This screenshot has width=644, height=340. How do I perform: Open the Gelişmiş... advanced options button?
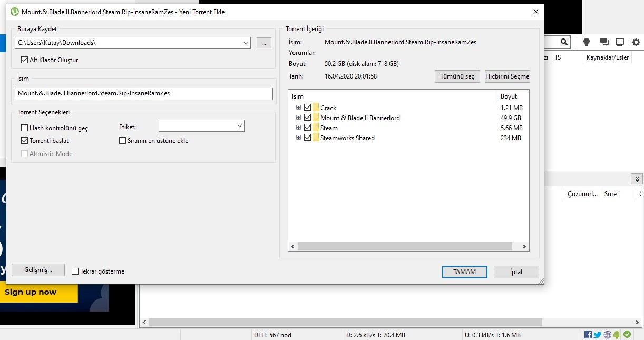coord(38,270)
